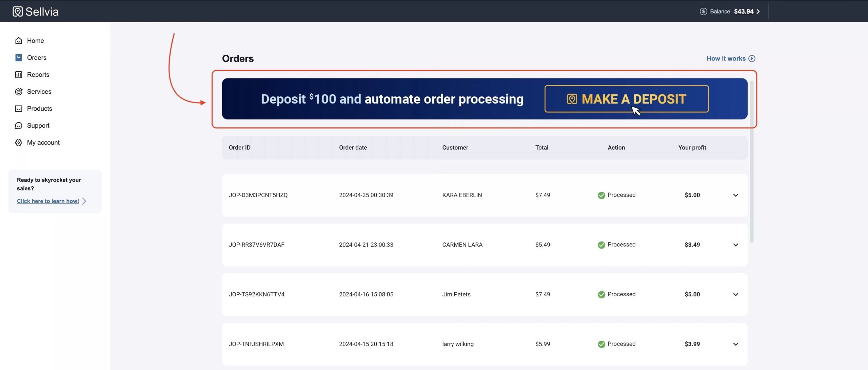Click the Orders bag icon
Viewport: 868px width, 370px height.
[19, 58]
